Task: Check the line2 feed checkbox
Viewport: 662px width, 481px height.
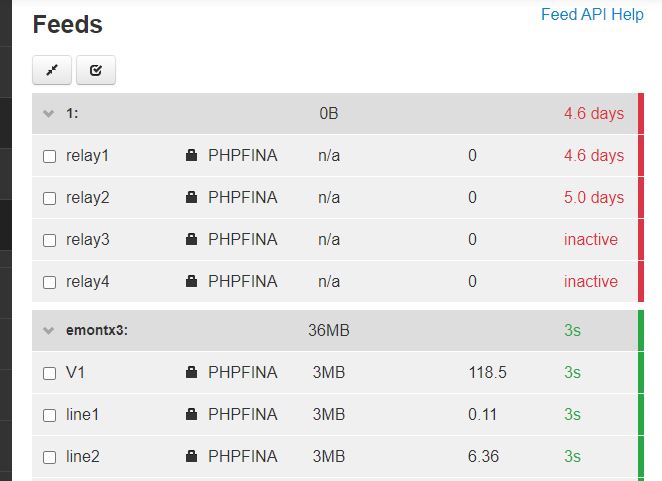Action: pyautogui.click(x=49, y=457)
